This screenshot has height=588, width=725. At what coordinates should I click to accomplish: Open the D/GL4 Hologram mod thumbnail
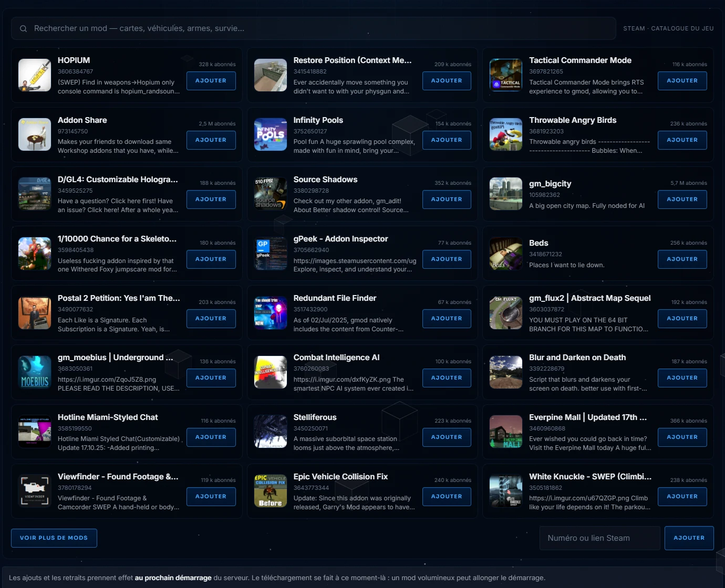[x=35, y=194]
